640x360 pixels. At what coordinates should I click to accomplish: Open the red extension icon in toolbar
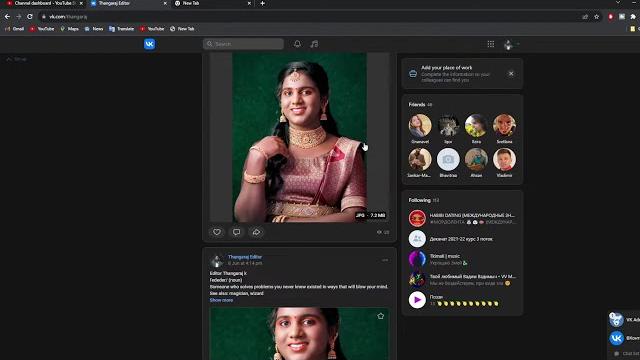point(611,17)
